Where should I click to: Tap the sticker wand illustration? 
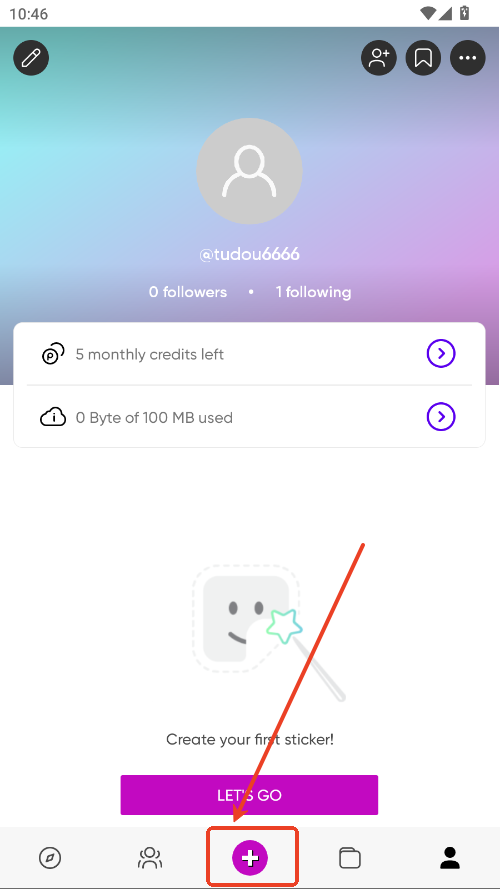coord(269,632)
